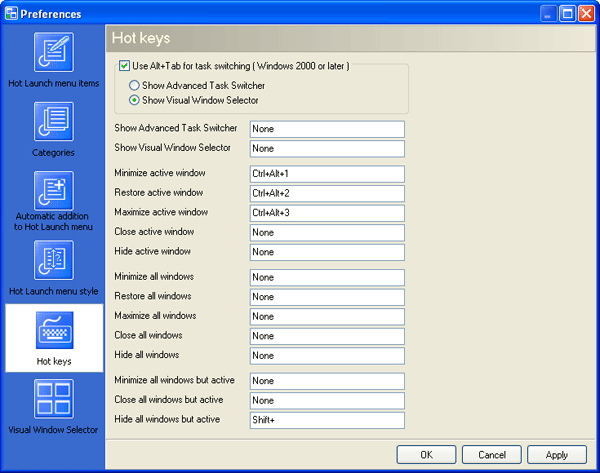Select the Hot keys keyboard icon
Image resolution: width=600 pixels, height=473 pixels.
54,330
